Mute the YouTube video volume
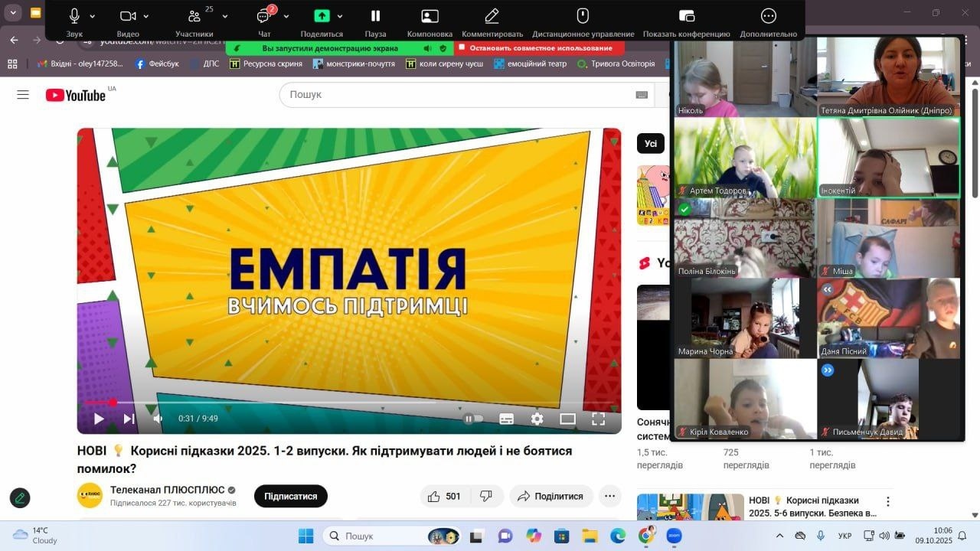 [158, 419]
